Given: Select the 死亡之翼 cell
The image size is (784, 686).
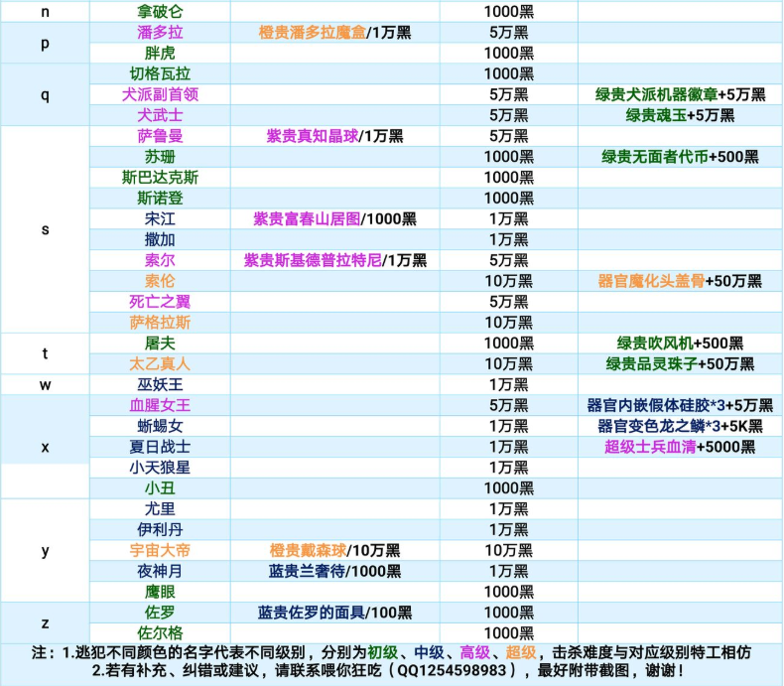Looking at the screenshot, I should coord(160,302).
